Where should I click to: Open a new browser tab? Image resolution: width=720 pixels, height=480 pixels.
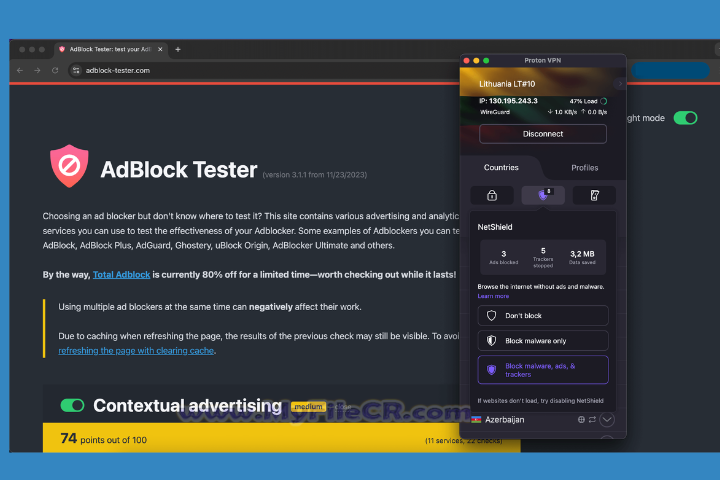[x=178, y=49]
